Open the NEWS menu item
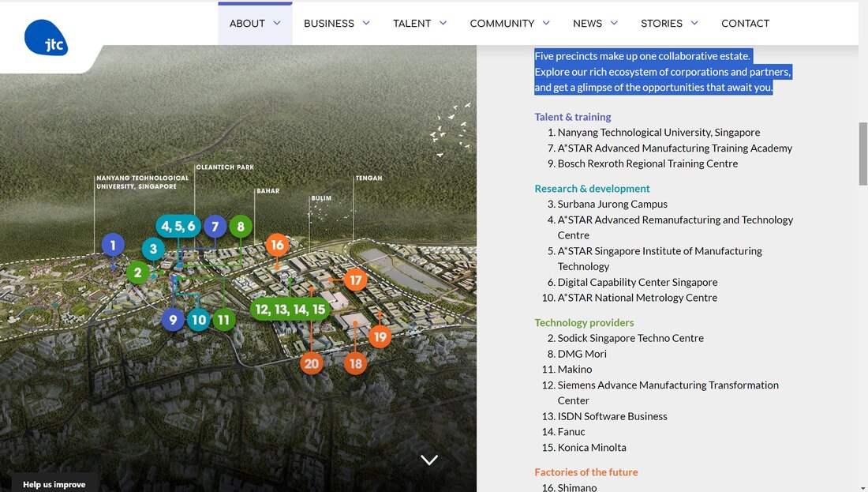The width and height of the screenshot is (868, 492). [x=587, y=23]
